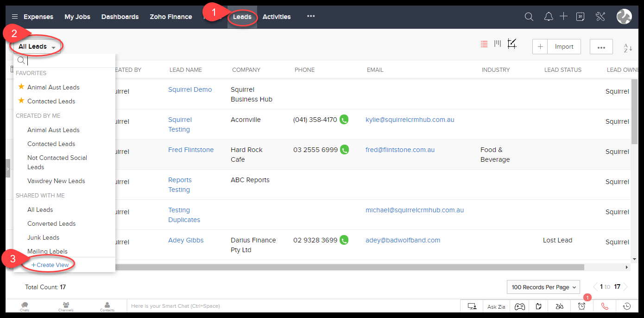Screen dimensions: 644x318
Task: Select Vawdrey New Leads view
Action: pos(56,181)
